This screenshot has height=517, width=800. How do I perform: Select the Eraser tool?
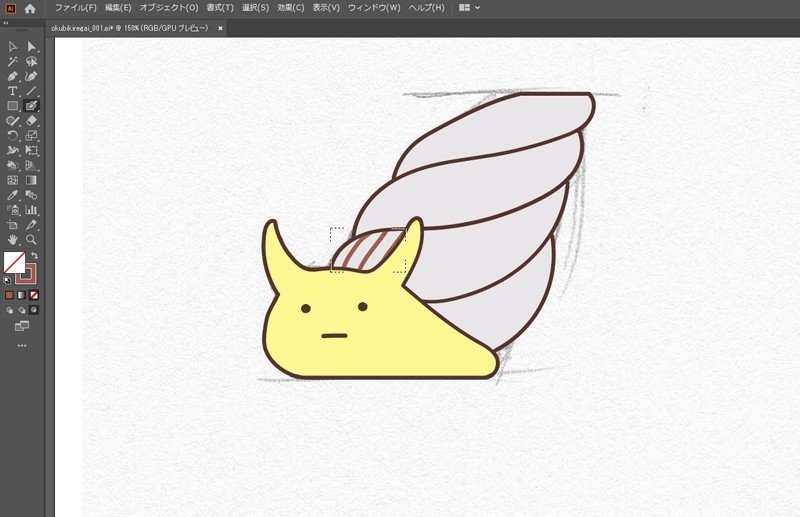coord(32,121)
